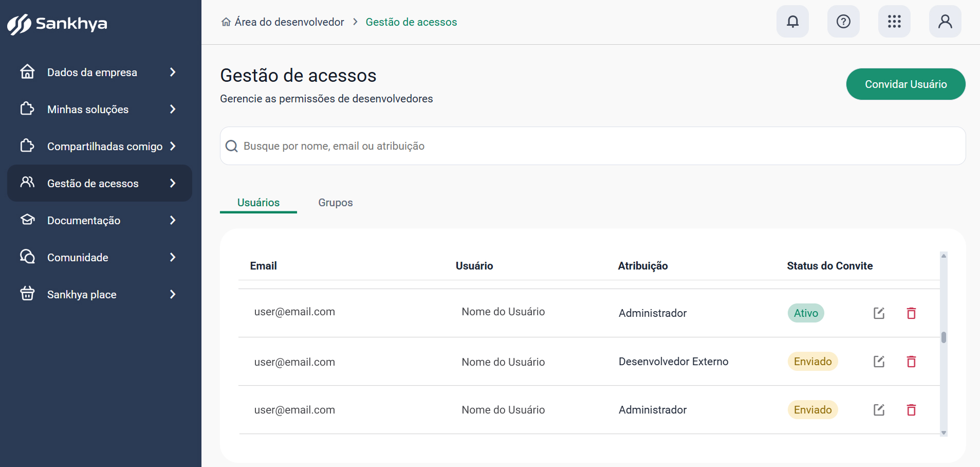Image resolution: width=980 pixels, height=467 pixels.
Task: Click the Email column header
Action: point(264,266)
